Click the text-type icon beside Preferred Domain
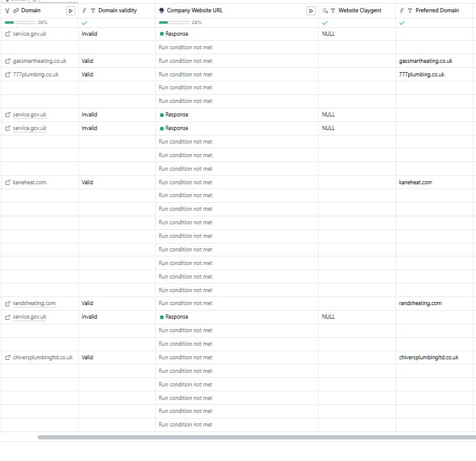 pos(410,10)
